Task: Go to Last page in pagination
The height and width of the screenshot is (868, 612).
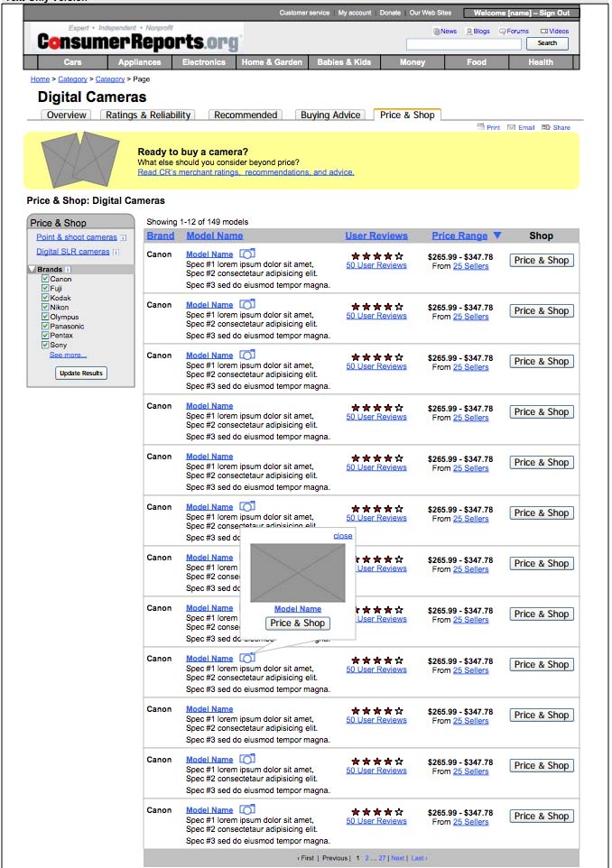Action: click(x=418, y=858)
